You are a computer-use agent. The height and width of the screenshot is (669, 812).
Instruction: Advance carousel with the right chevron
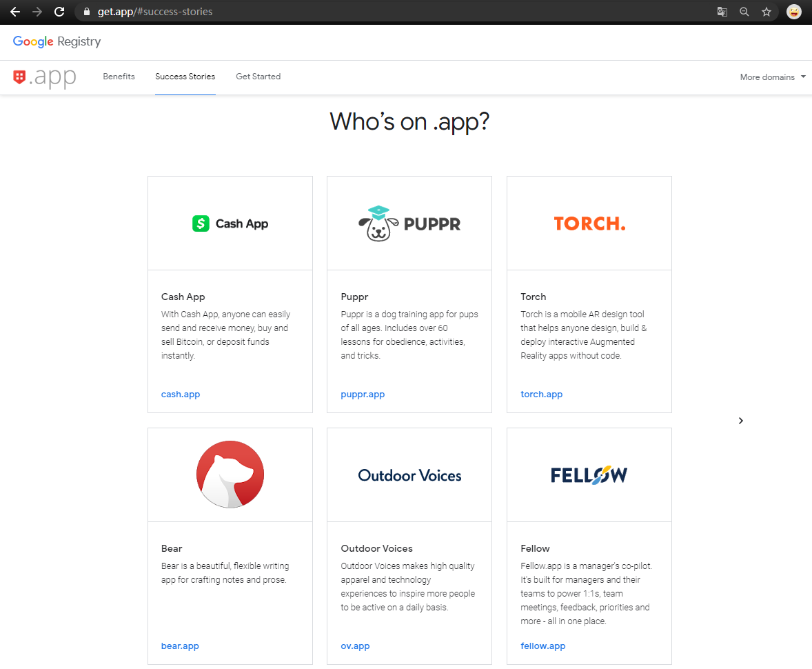pyautogui.click(x=740, y=421)
